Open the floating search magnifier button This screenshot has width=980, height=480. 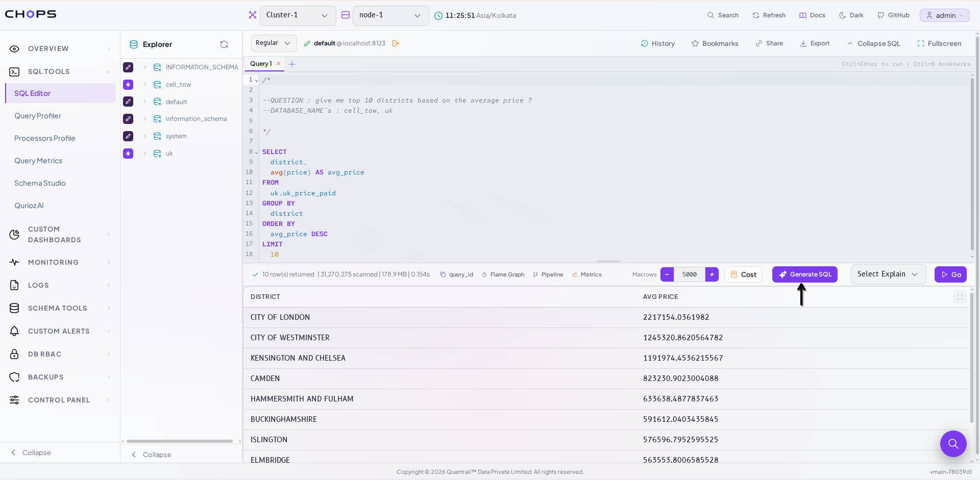coord(953,444)
